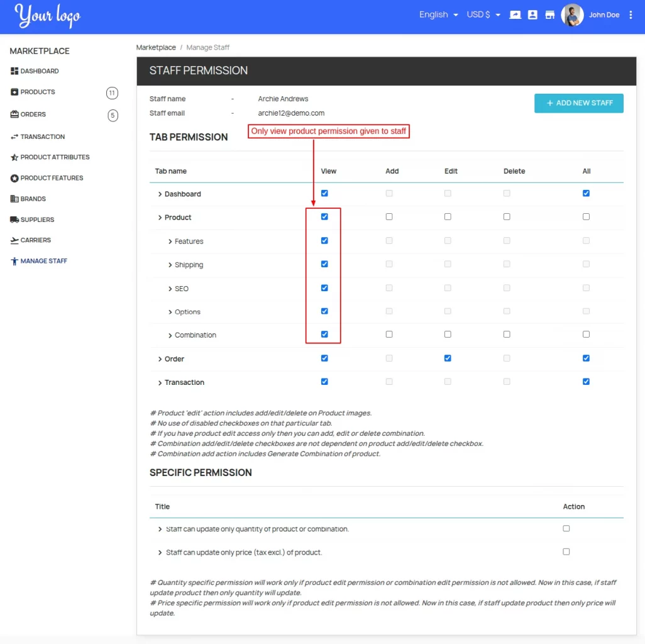Screen dimensions: 645x644
Task: Click the Orders basket icon in sidebar
Action: [x=14, y=114]
